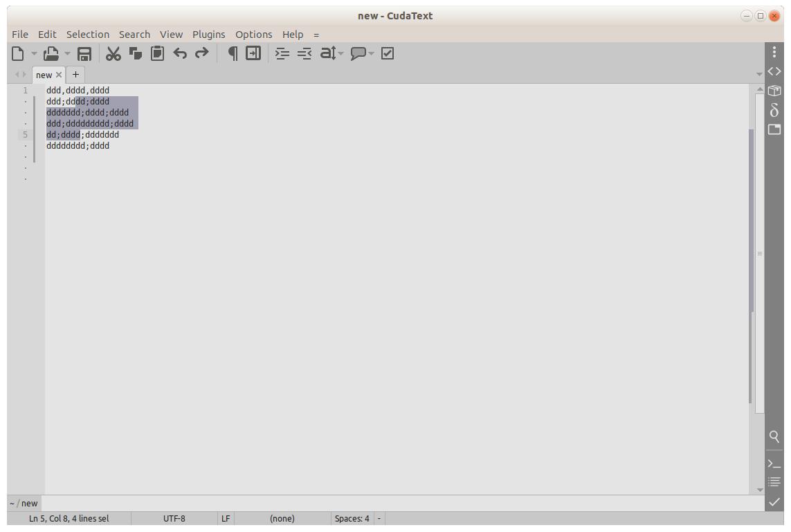Open the Code tree sidebar panel icon

pos(774,71)
